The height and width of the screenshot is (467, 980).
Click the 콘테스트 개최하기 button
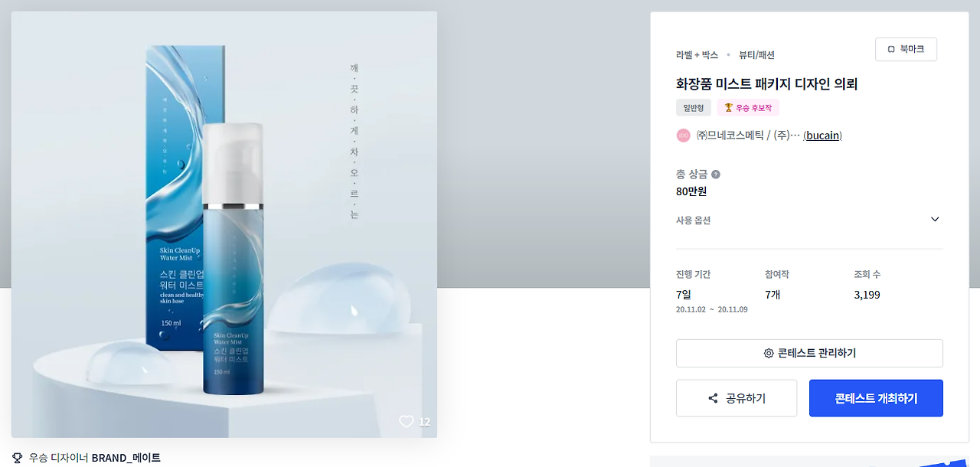(876, 398)
